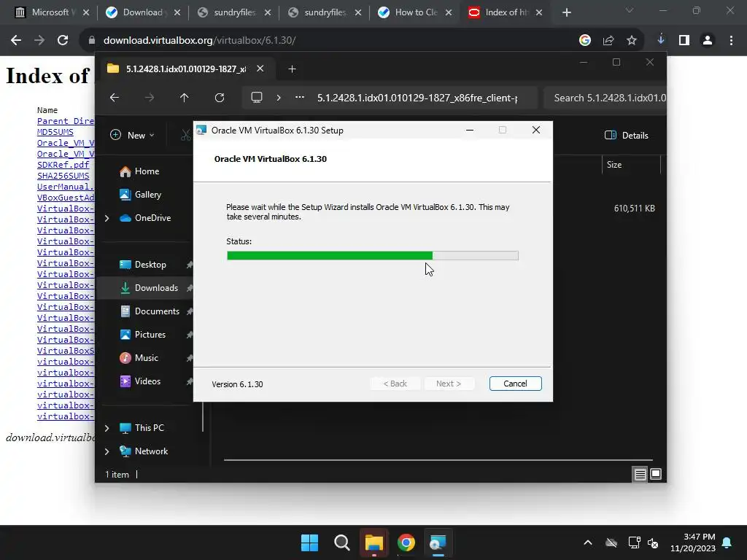Image resolution: width=747 pixels, height=560 pixels.
Task: Open Videos in Explorer sidebar
Action: point(140,381)
